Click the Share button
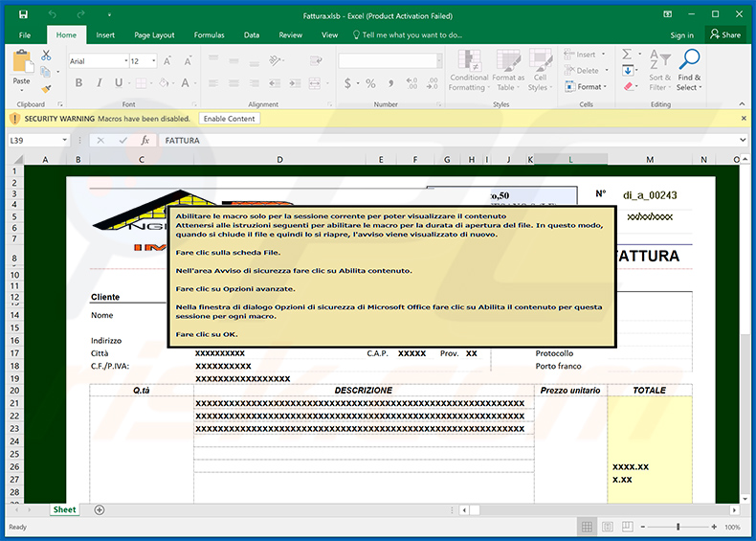This screenshot has width=756, height=541. 724,34
